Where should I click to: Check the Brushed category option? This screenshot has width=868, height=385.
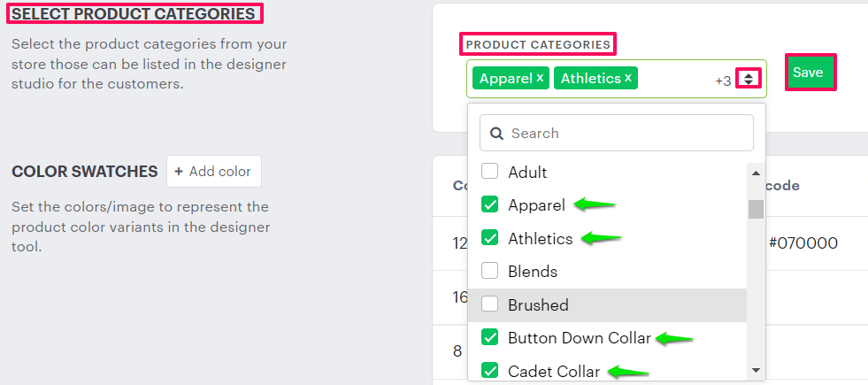[x=489, y=304]
